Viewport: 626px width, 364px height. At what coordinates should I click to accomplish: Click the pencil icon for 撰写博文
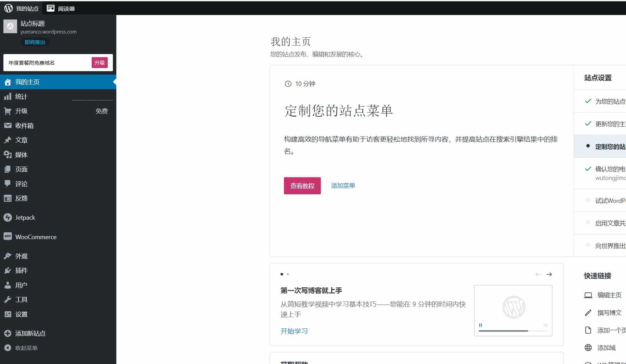click(x=588, y=313)
